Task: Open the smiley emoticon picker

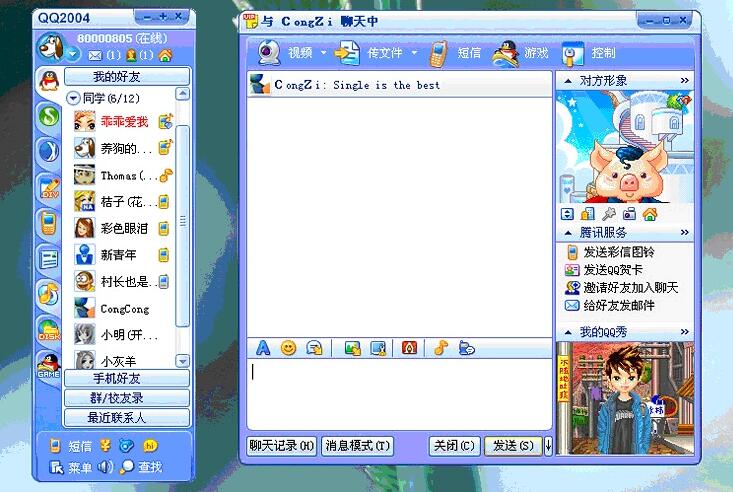Action: click(288, 348)
